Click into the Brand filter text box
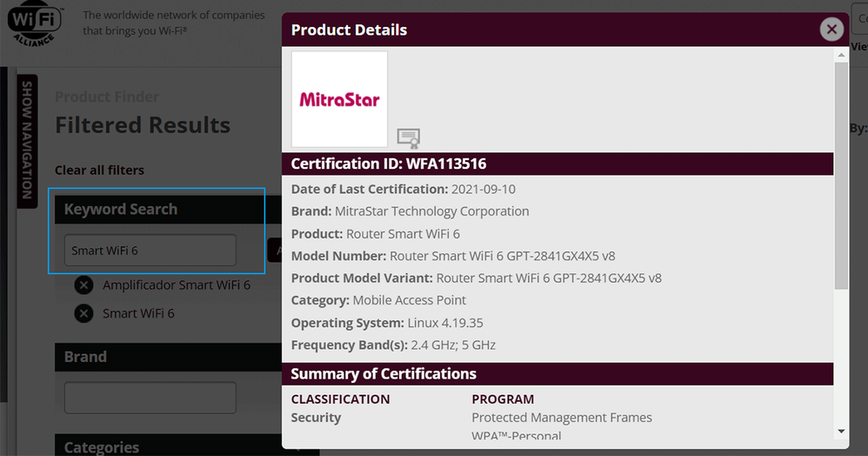868x456 pixels. coord(150,398)
